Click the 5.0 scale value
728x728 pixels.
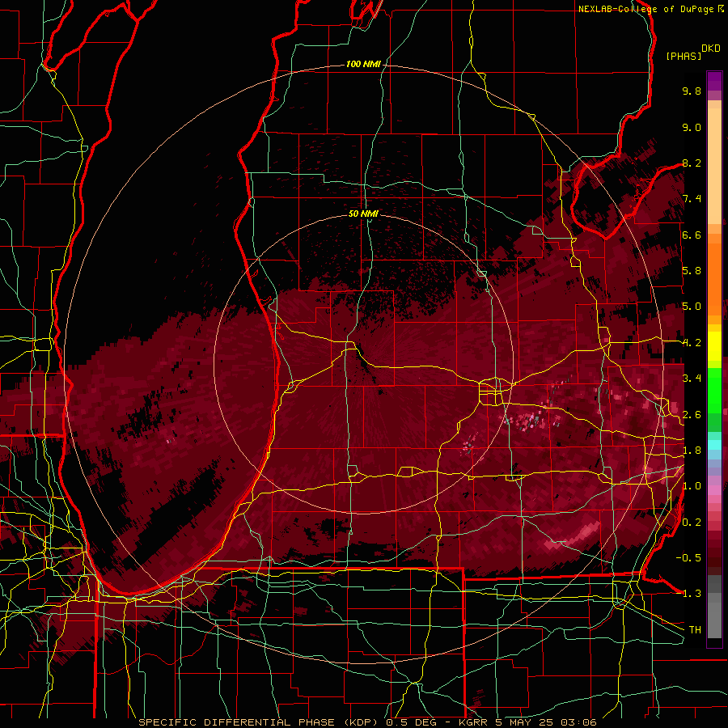coord(692,307)
